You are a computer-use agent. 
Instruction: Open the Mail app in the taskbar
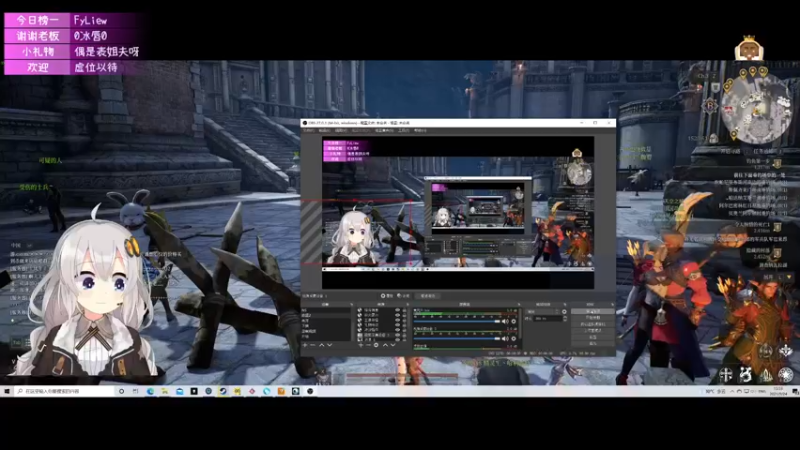tap(180, 391)
